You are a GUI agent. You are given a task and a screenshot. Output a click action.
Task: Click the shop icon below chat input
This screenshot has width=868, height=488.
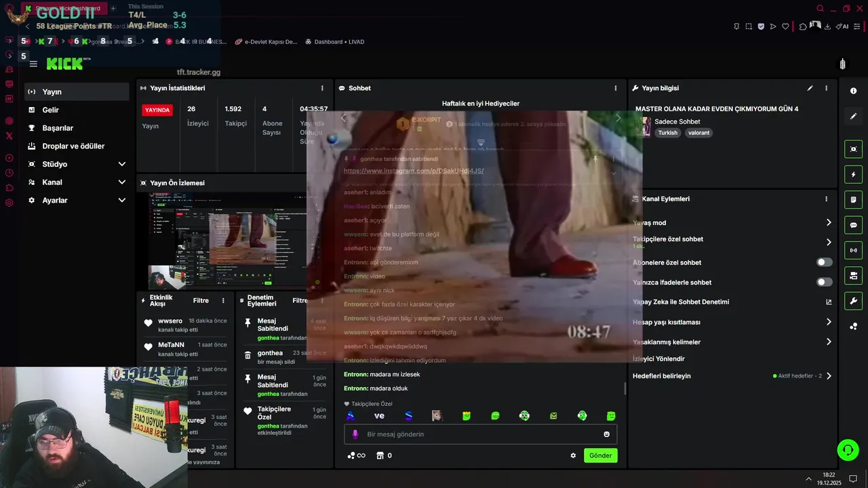click(x=380, y=455)
